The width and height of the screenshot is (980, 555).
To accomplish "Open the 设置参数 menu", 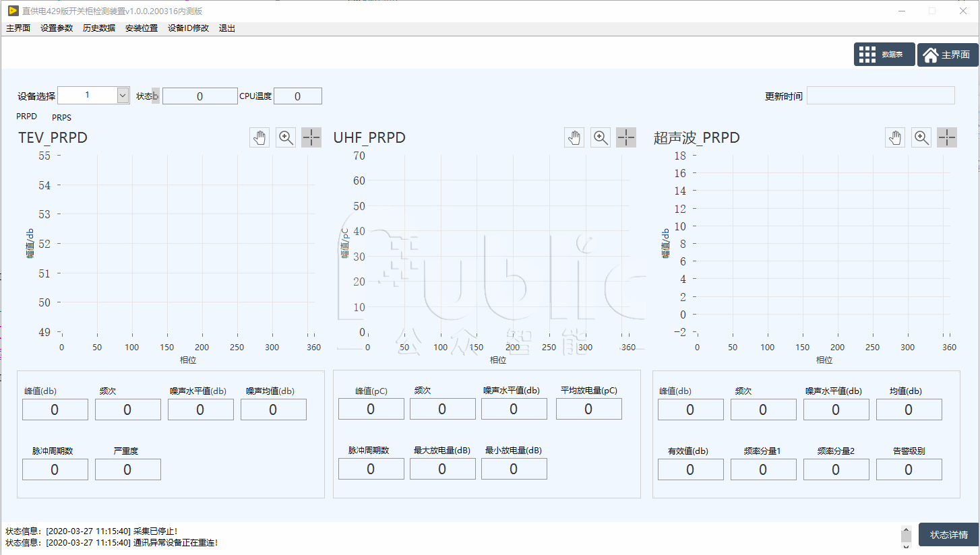I will (x=57, y=28).
